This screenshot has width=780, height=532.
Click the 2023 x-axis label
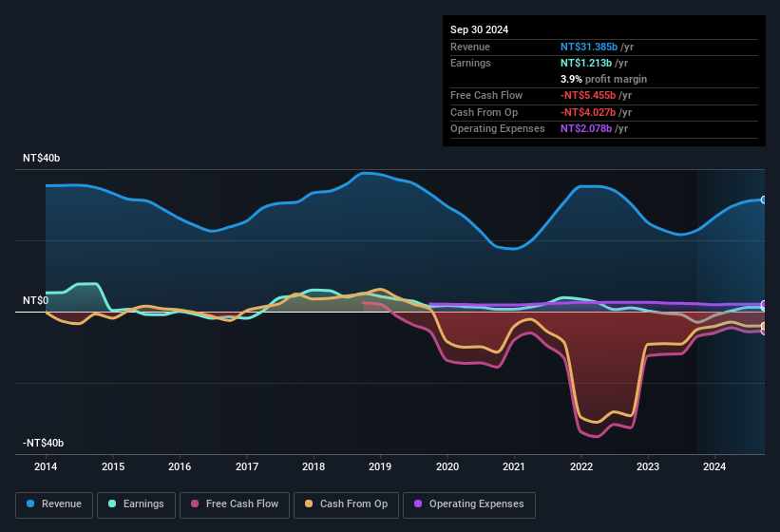648,466
